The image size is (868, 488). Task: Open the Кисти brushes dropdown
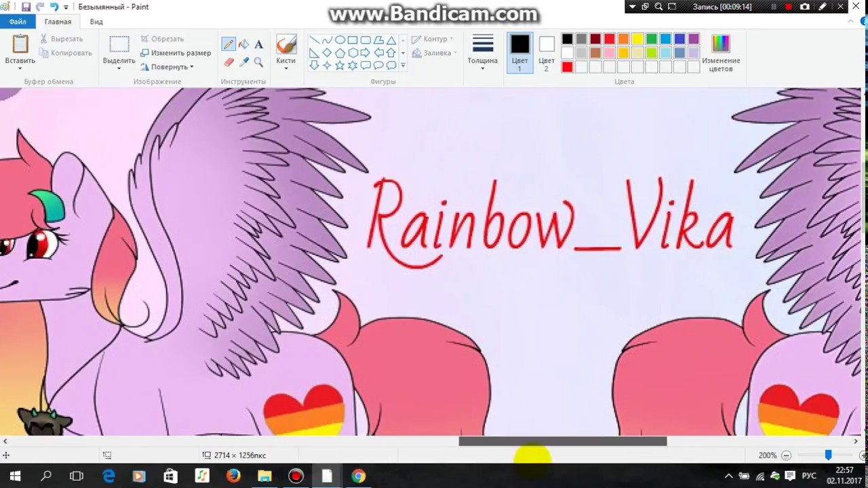[x=285, y=68]
